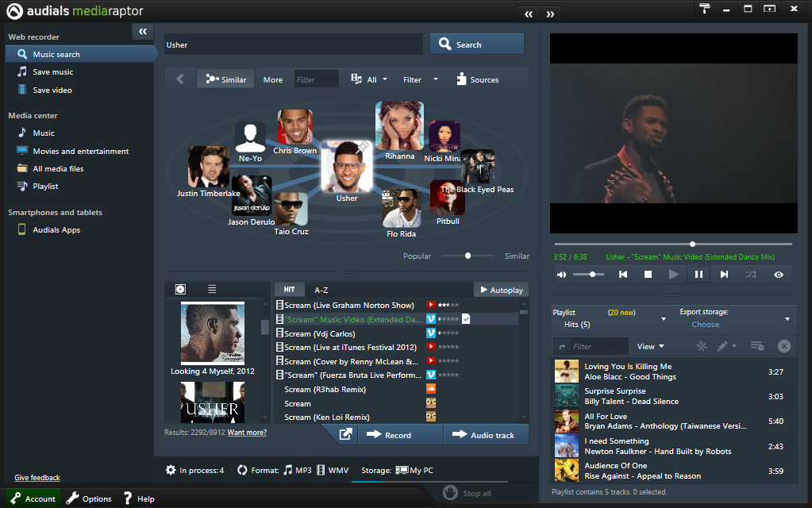Toggle the eye visibility icon in player
Viewport: 812px width, 508px height.
pyautogui.click(x=779, y=275)
